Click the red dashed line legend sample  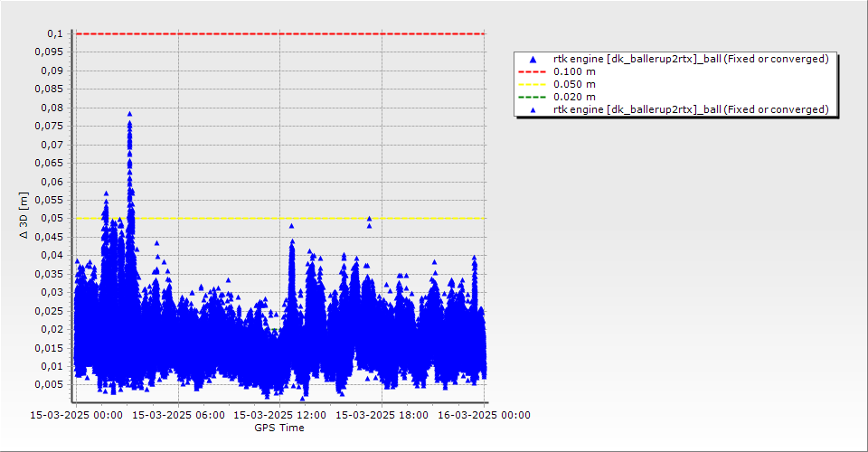(x=532, y=72)
